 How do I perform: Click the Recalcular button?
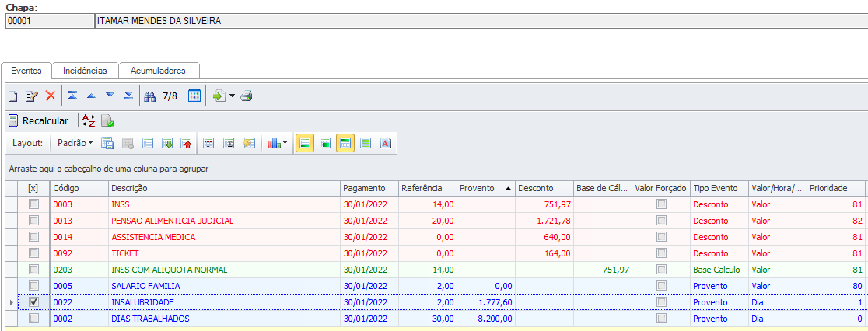coord(38,120)
